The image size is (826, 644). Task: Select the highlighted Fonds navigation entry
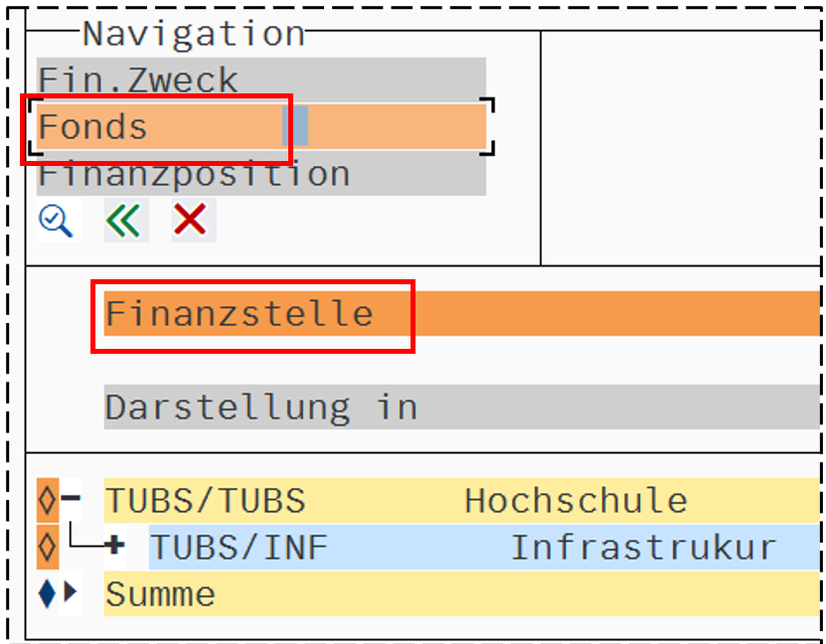(x=93, y=127)
